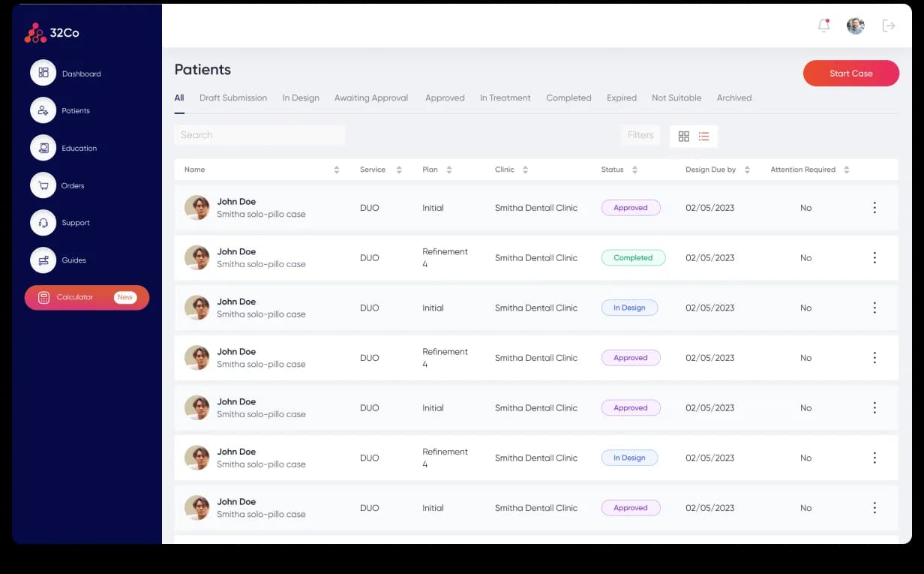This screenshot has height=574, width=924.
Task: Open the Orders cart icon
Action: tap(43, 185)
